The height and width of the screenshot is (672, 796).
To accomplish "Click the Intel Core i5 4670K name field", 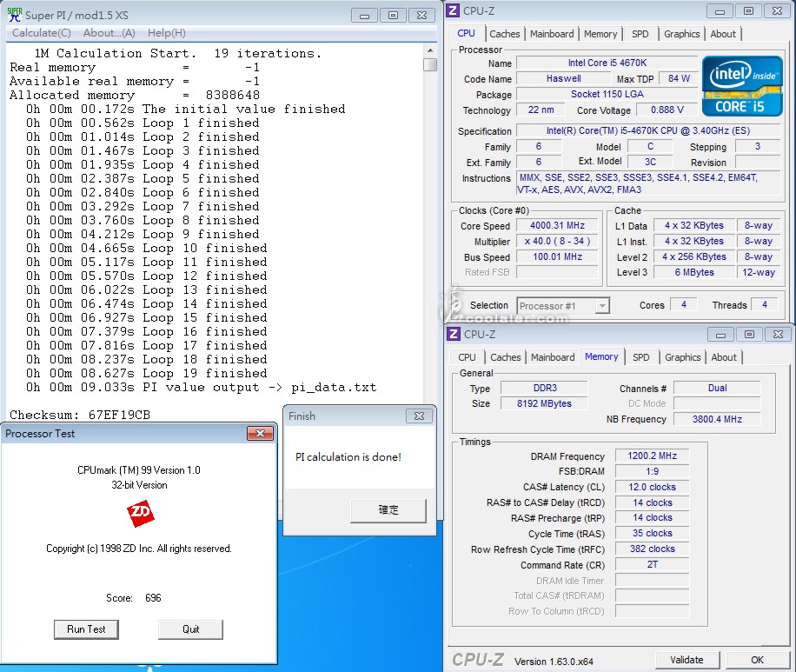I will [x=607, y=63].
